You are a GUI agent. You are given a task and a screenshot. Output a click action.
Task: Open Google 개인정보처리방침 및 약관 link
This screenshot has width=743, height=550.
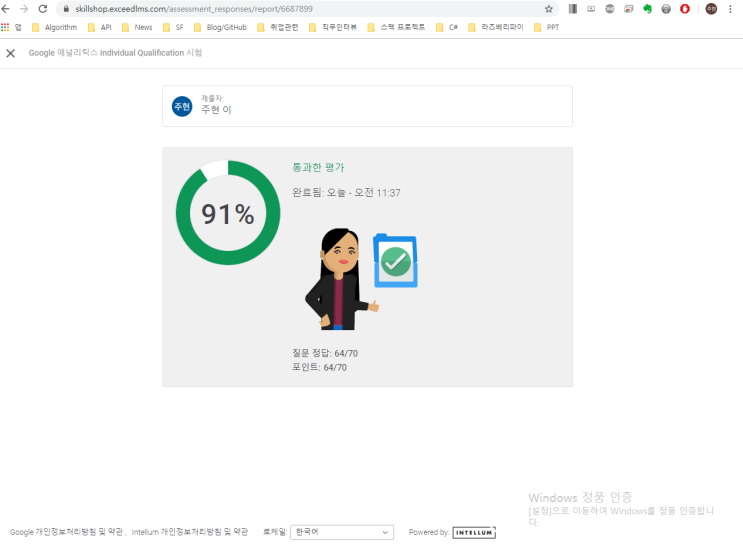click(x=66, y=532)
